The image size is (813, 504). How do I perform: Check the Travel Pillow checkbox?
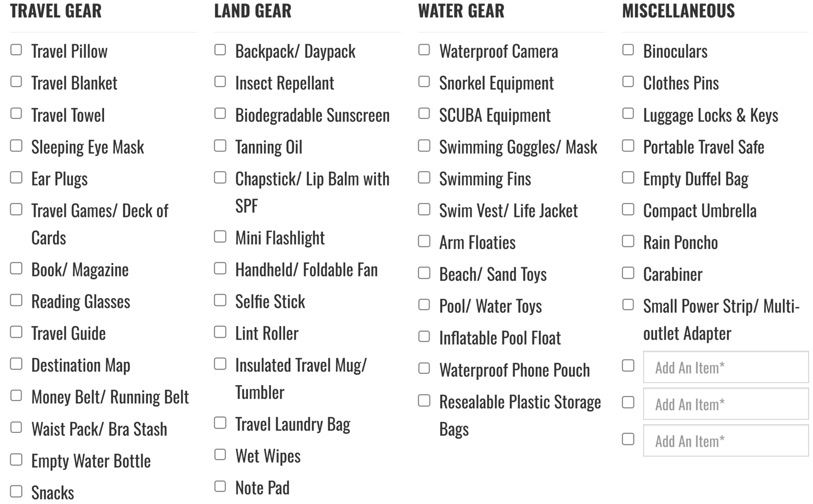[x=16, y=50]
